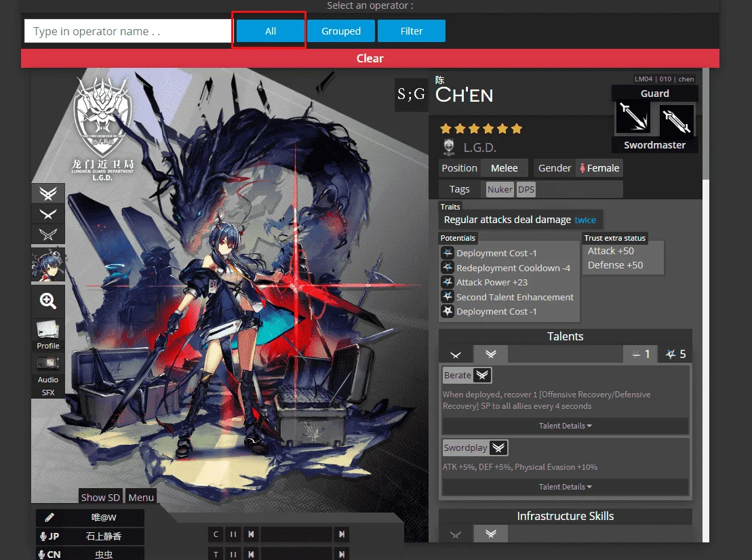
Task: Expand Talent Details under Berate
Action: point(565,426)
